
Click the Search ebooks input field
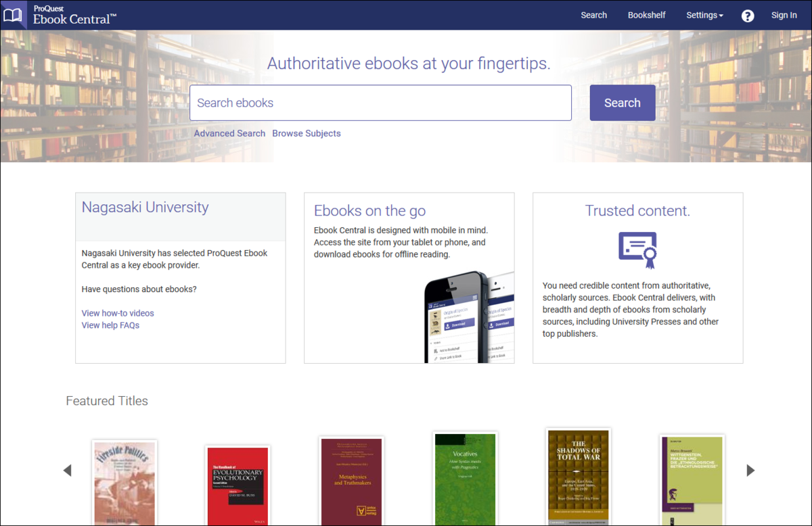point(380,103)
